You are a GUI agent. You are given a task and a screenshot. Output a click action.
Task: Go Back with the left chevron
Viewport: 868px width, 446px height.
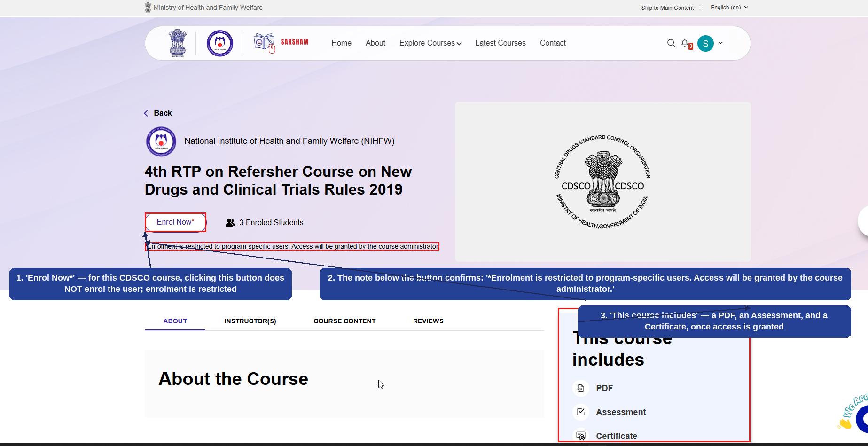click(146, 113)
